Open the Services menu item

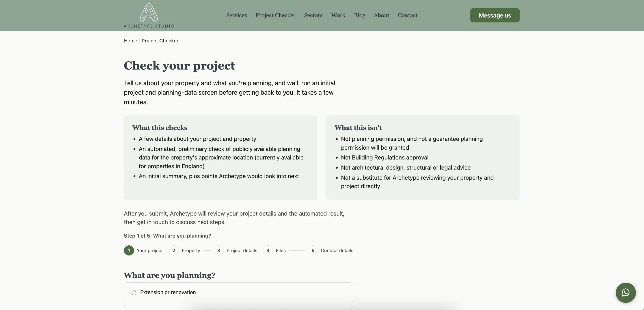(x=236, y=15)
